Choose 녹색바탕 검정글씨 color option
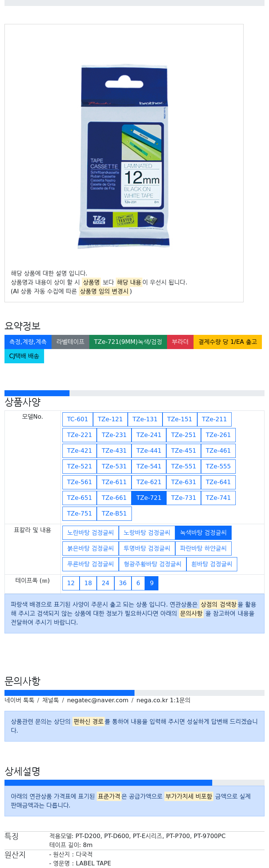269x868 pixels. coord(203,533)
